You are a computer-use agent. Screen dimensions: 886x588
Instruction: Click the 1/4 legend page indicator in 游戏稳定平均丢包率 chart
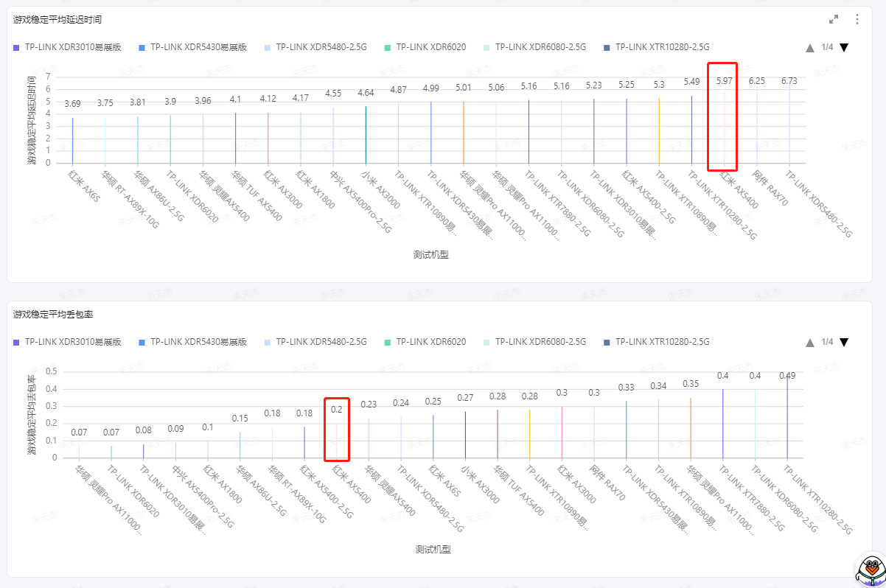(827, 342)
